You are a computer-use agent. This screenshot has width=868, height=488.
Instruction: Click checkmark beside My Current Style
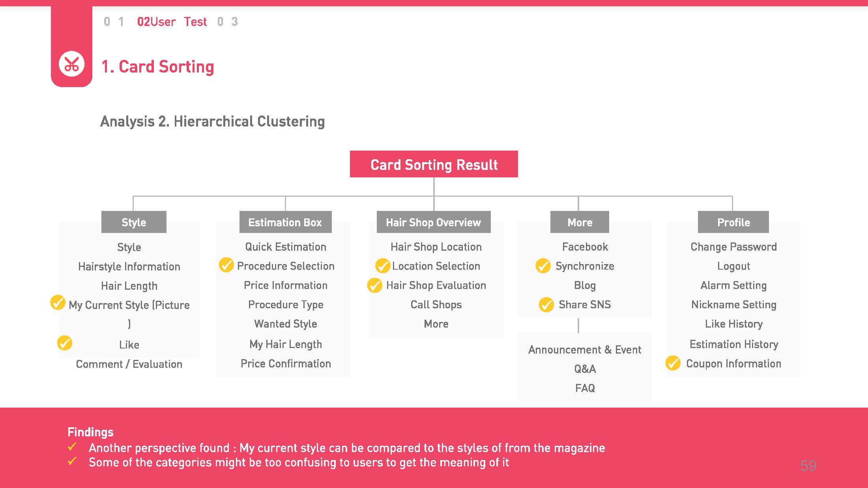(58, 303)
